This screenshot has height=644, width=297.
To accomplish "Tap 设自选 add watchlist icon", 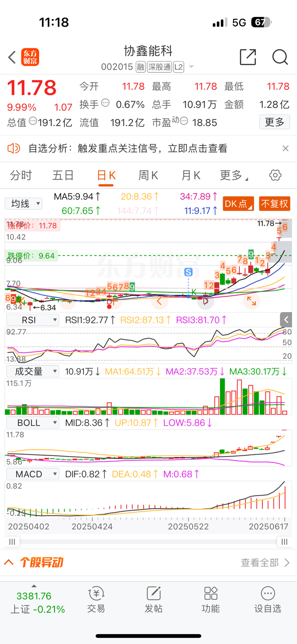I will 268,600.
